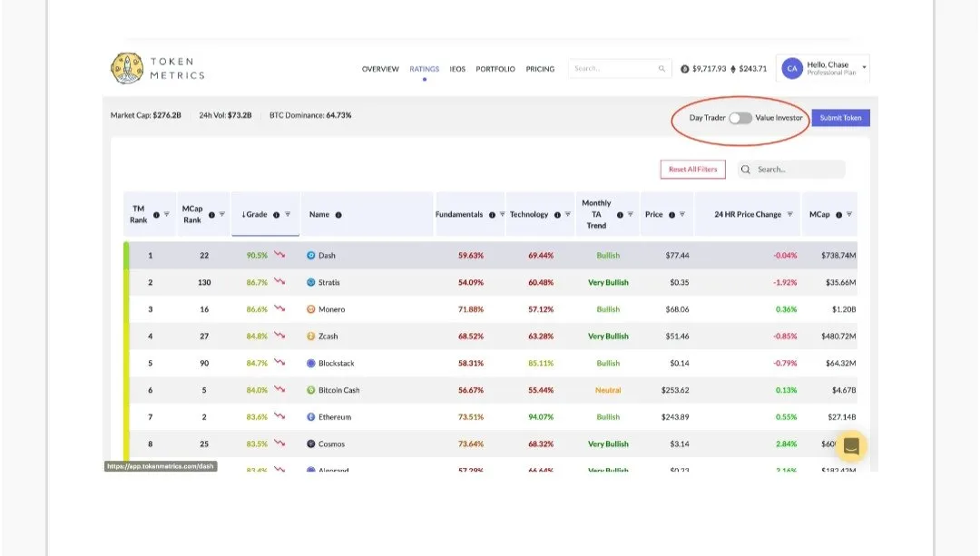Viewport: 980px width, 556px height.
Task: Click the Ethereum coin icon in table
Action: [310, 416]
